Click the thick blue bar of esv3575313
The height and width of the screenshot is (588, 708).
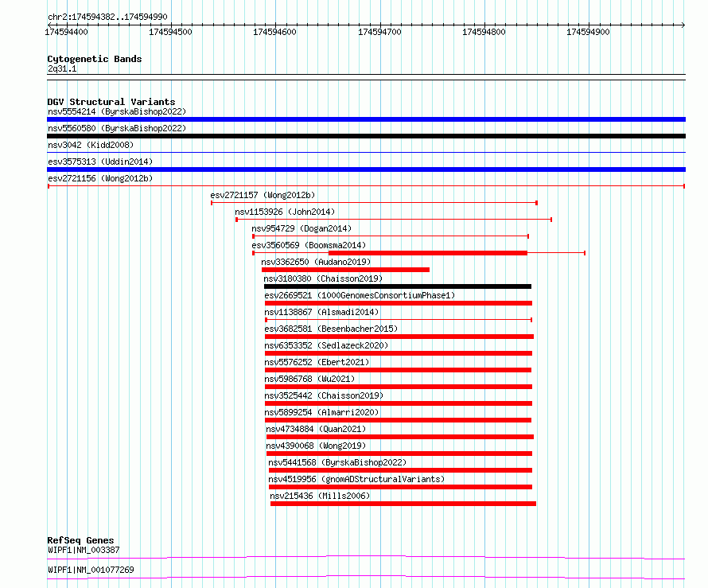(x=366, y=169)
